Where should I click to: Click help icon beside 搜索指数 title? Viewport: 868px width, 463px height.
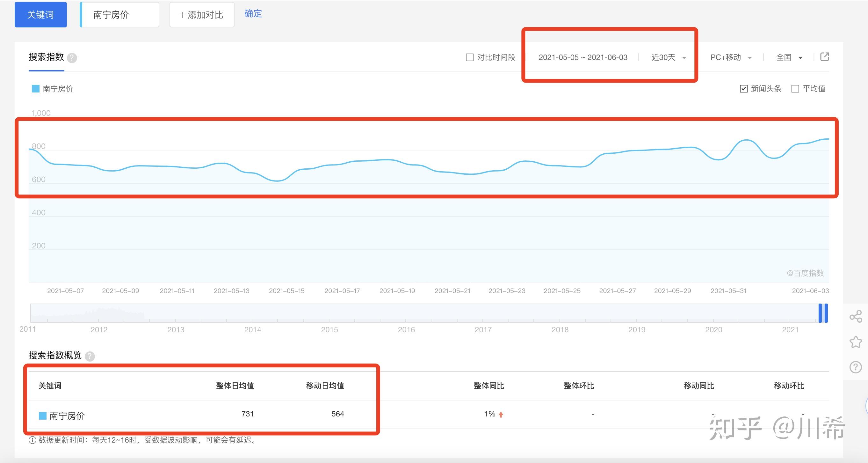coord(72,58)
